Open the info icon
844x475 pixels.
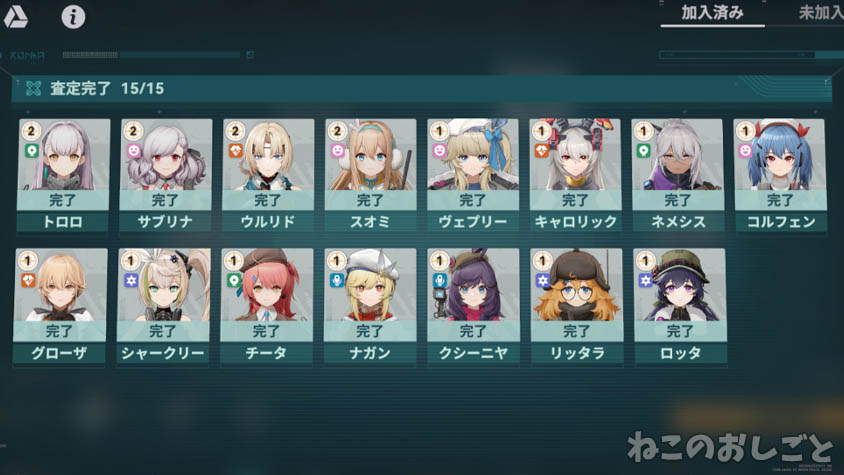click(x=73, y=17)
